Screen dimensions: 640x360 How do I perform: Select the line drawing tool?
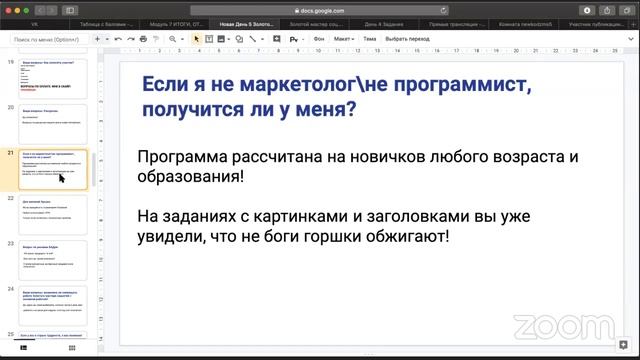[253, 39]
